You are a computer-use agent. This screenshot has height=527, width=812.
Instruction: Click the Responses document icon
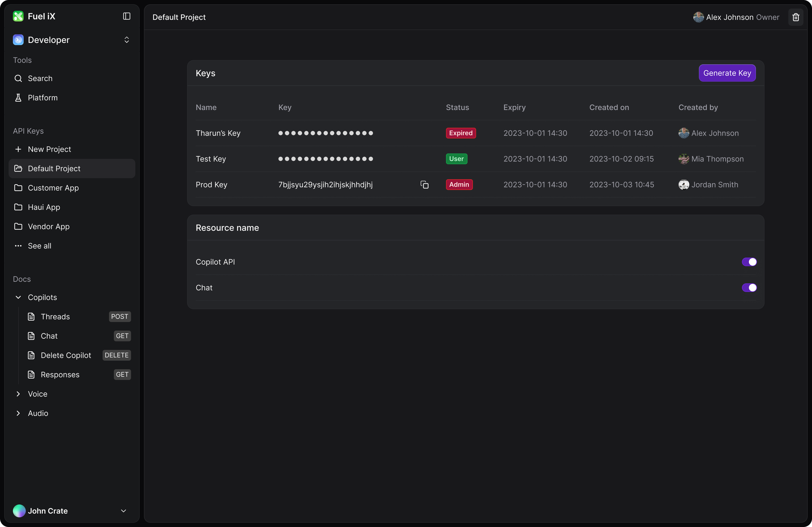tap(31, 375)
